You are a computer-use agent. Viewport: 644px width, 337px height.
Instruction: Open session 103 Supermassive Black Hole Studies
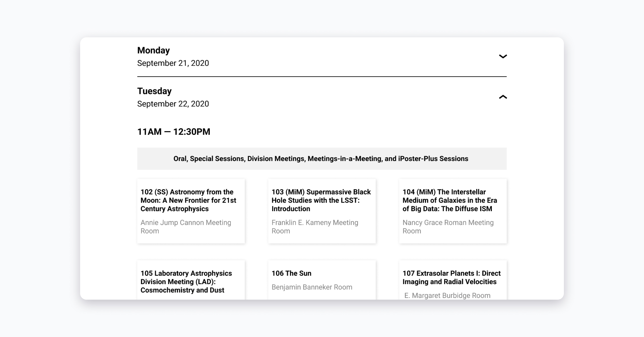(322, 211)
